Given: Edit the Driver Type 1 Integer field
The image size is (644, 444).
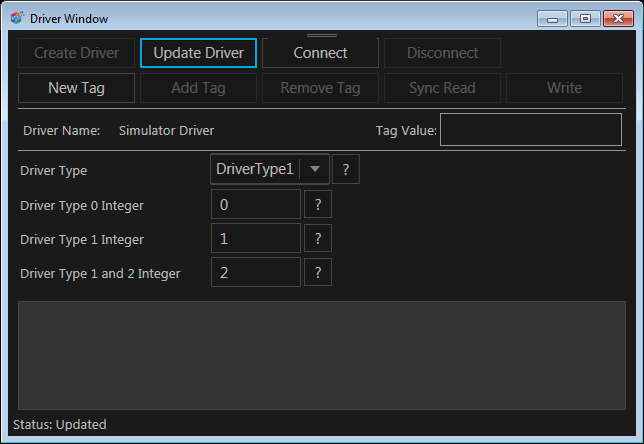Looking at the screenshot, I should coord(256,238).
